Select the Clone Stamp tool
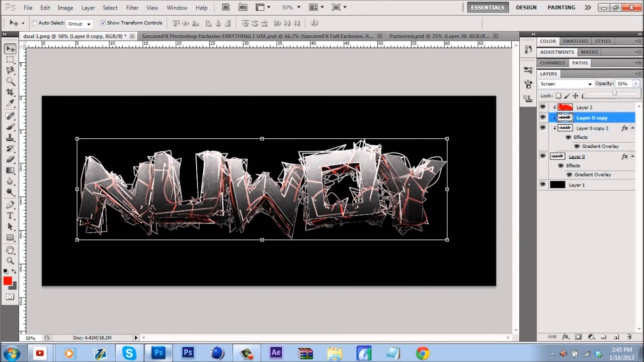Image resolution: width=644 pixels, height=362 pixels. tap(10, 138)
